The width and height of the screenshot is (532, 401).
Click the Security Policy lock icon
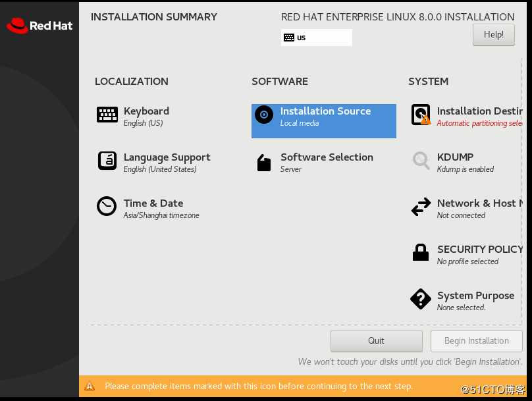[421, 252]
